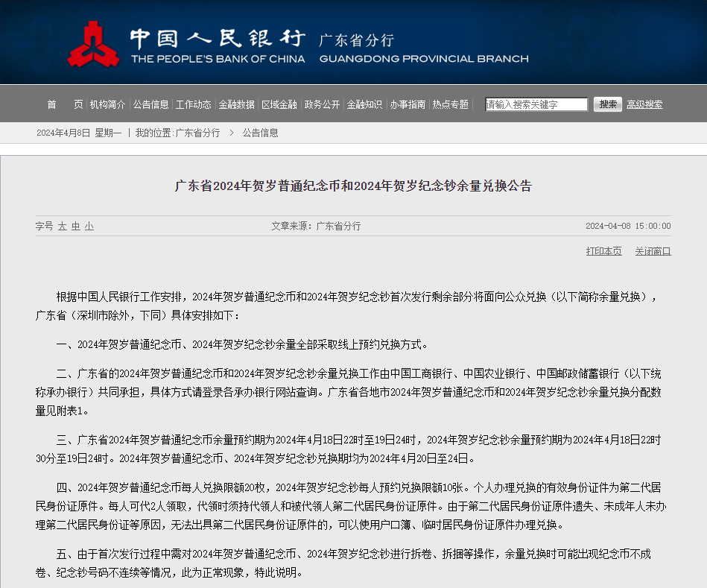Click the paragraph beginning 五、由于首次发行过程
Viewport: 707px width, 588px height.
coord(343,563)
